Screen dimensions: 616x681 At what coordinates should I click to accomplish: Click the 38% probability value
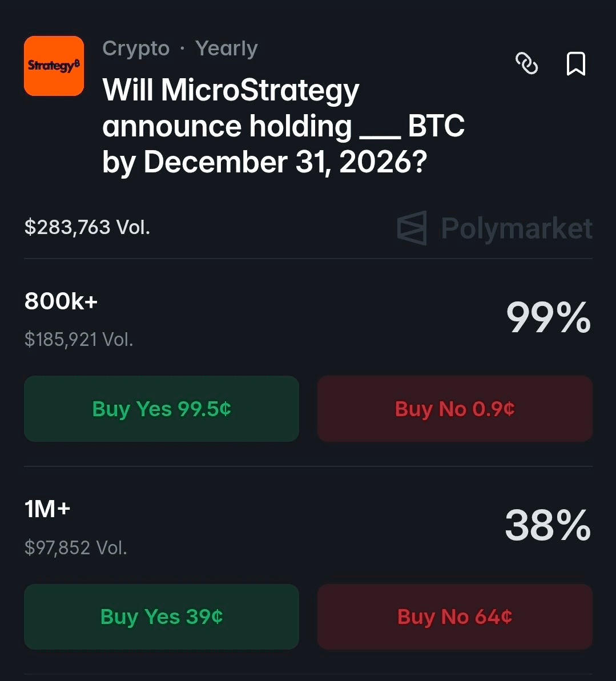[547, 526]
